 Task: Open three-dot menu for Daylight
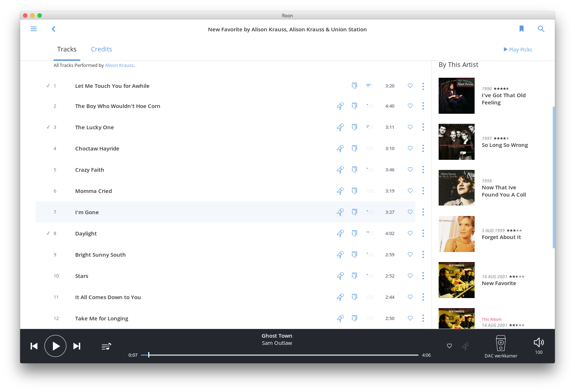423,233
